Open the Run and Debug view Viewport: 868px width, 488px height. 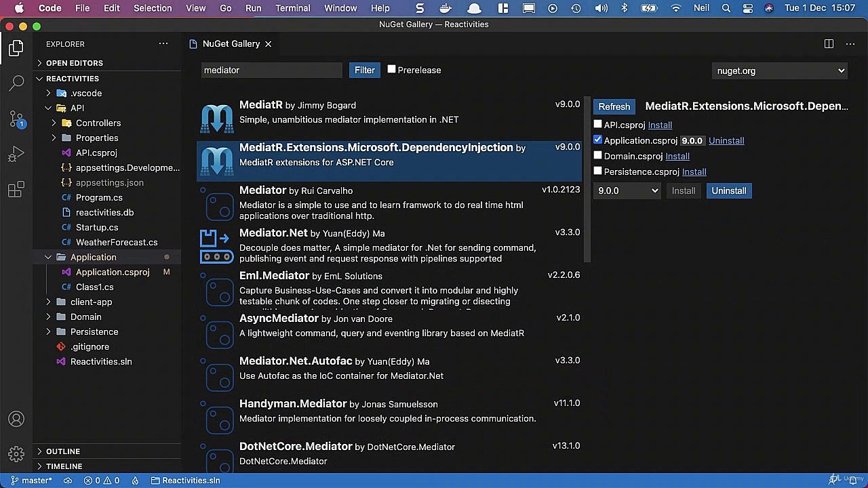[x=16, y=155]
